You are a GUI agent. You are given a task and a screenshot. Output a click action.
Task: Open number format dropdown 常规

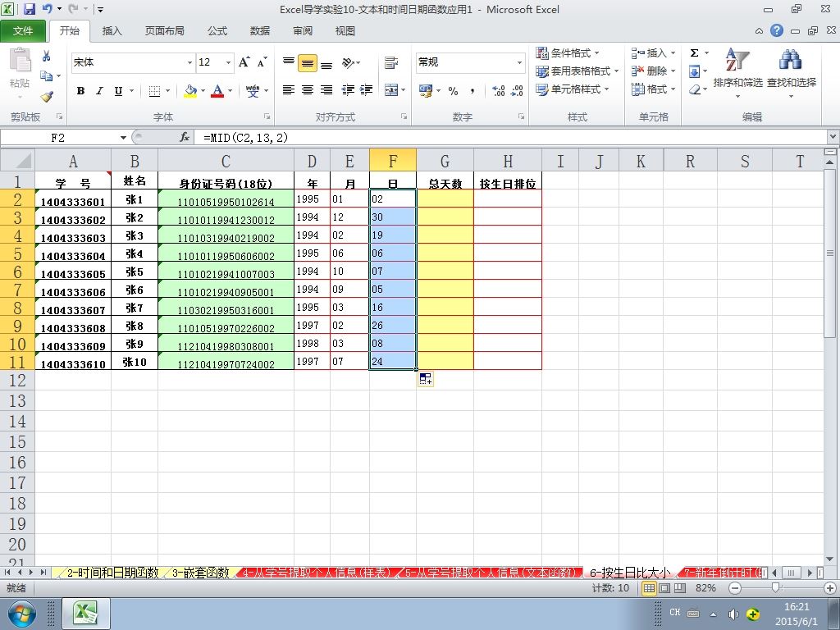pos(519,62)
